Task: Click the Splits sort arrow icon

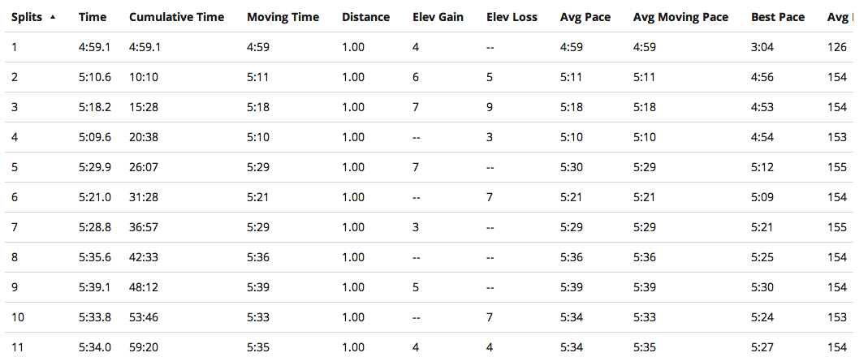Action: 53,17
